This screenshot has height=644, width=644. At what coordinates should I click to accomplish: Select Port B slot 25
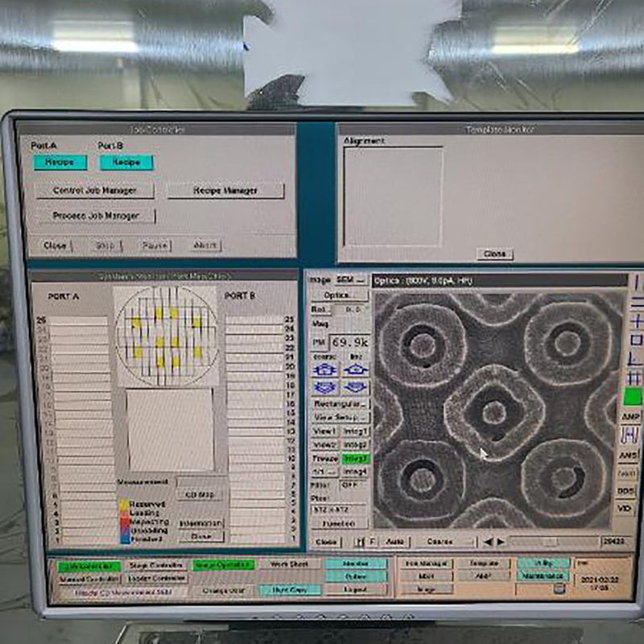tap(255, 320)
